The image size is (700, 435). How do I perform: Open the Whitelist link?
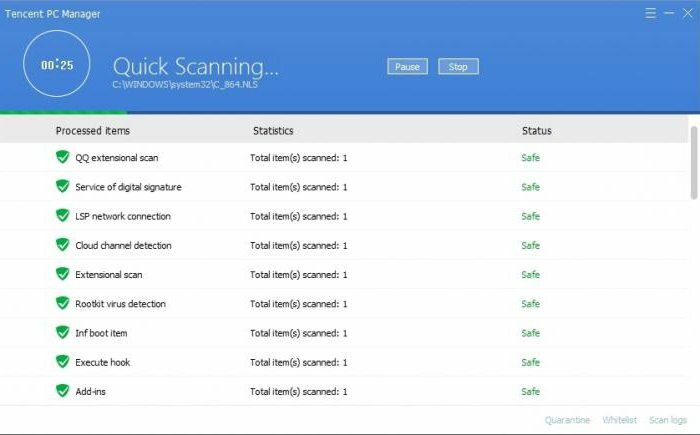pyautogui.click(x=620, y=420)
